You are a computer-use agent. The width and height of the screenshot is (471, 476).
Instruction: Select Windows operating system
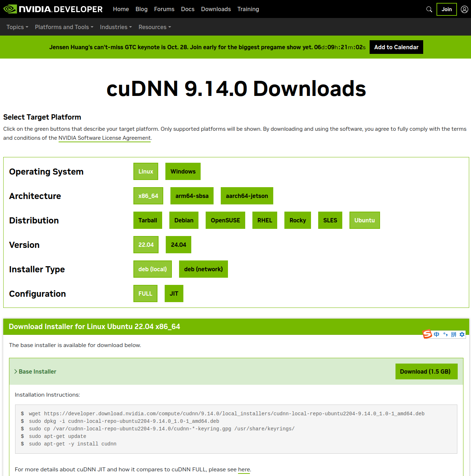coord(183,171)
